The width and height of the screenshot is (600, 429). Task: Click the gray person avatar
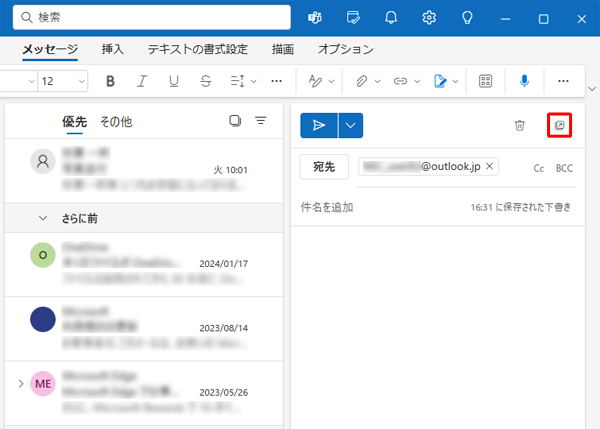click(43, 161)
